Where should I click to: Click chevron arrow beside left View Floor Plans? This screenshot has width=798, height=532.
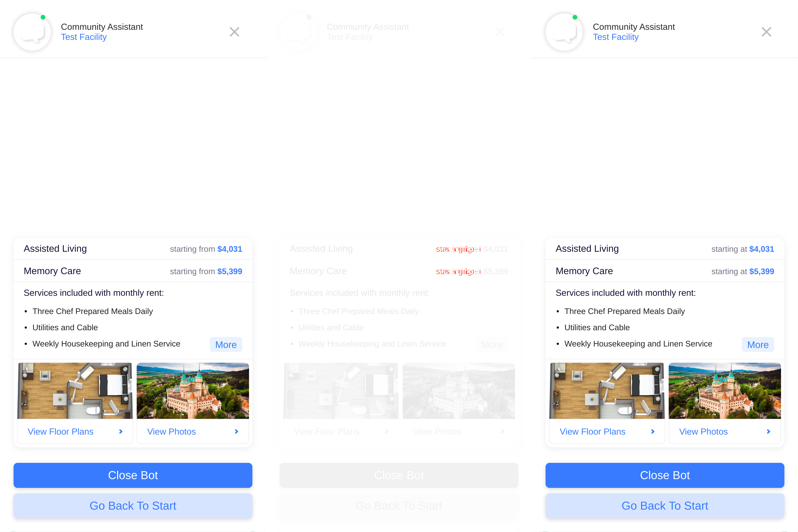(x=121, y=432)
